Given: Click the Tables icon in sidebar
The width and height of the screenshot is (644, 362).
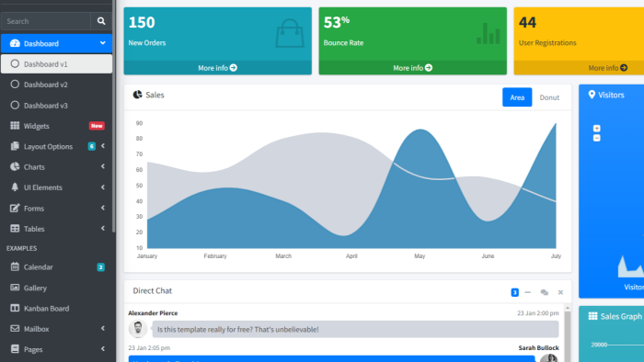Looking at the screenshot, I should pos(15,229).
